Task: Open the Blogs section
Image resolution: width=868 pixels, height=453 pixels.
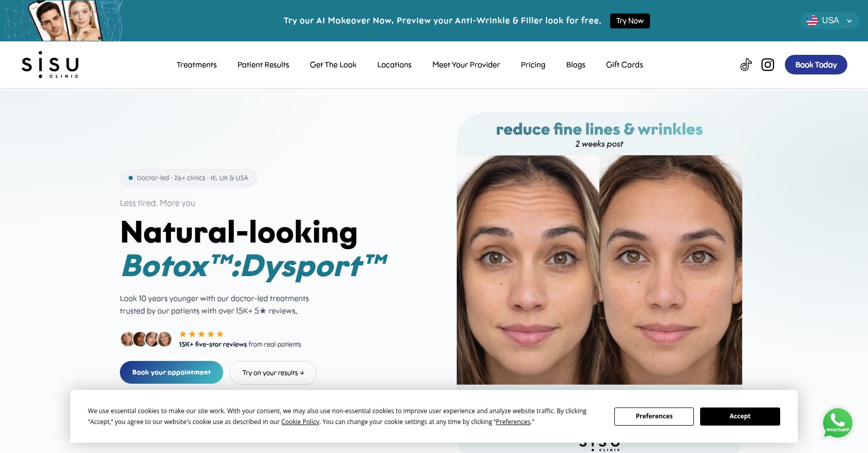Action: point(576,65)
